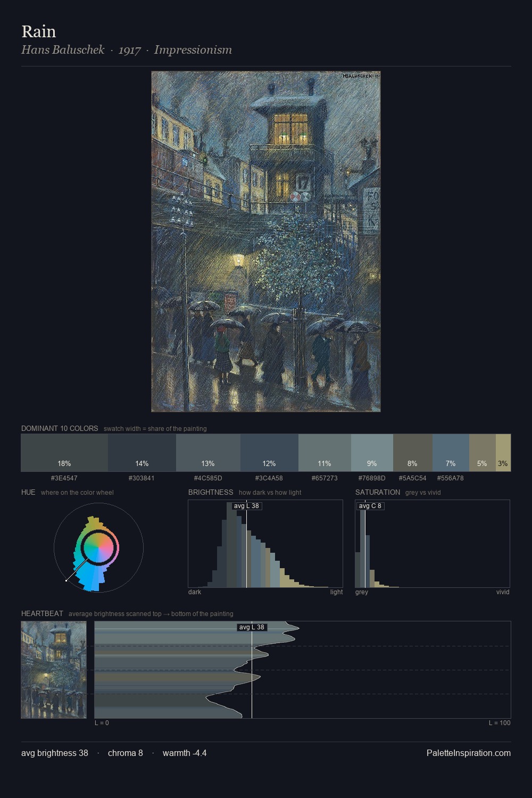Click the hex code #5A5C54
This screenshot has height=798, width=532.
(413, 478)
